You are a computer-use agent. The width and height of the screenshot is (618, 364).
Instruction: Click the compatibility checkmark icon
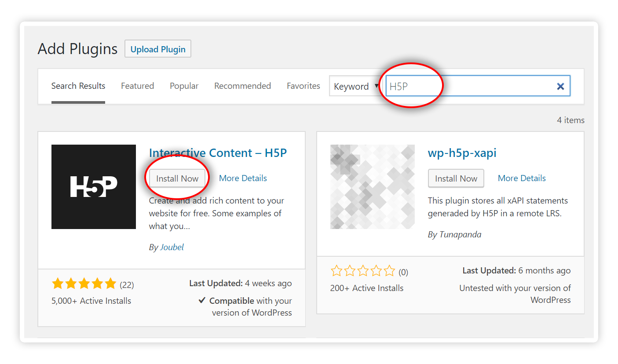tap(202, 300)
